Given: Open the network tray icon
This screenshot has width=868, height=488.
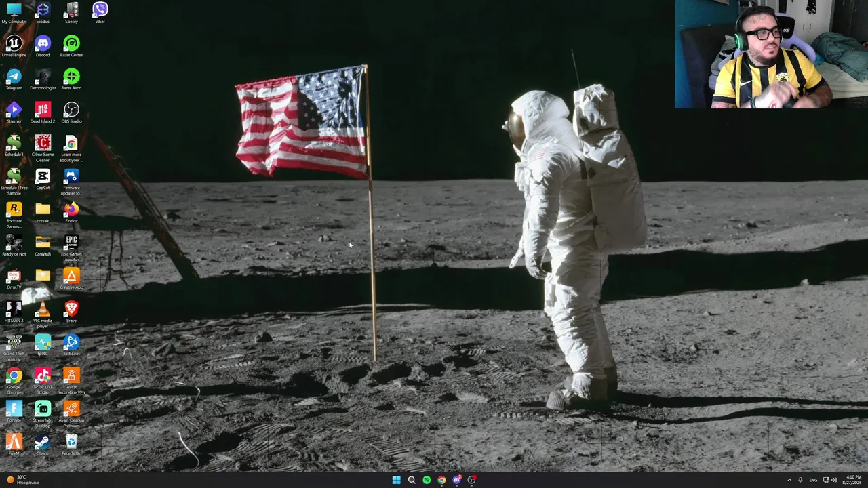Looking at the screenshot, I should point(826,480).
